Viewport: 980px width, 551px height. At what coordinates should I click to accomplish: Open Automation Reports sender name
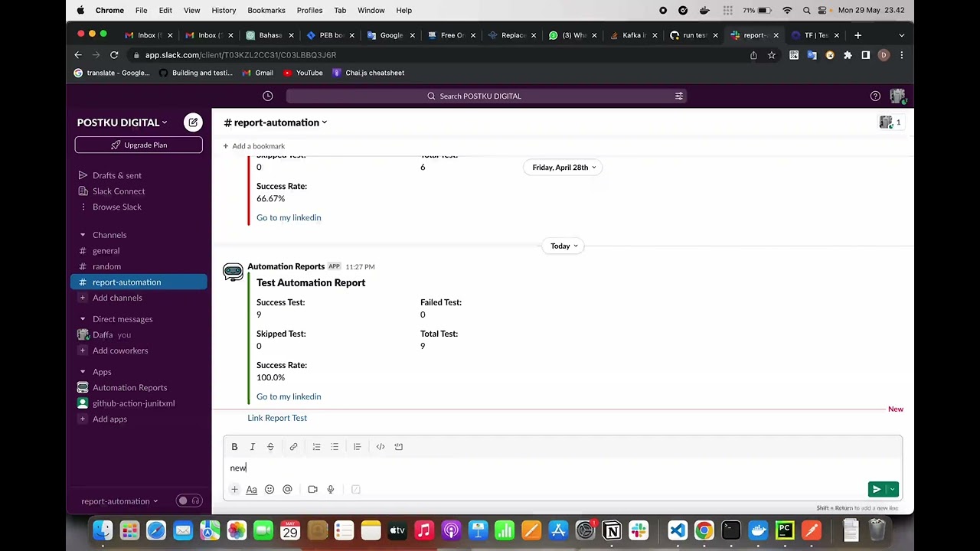click(286, 266)
